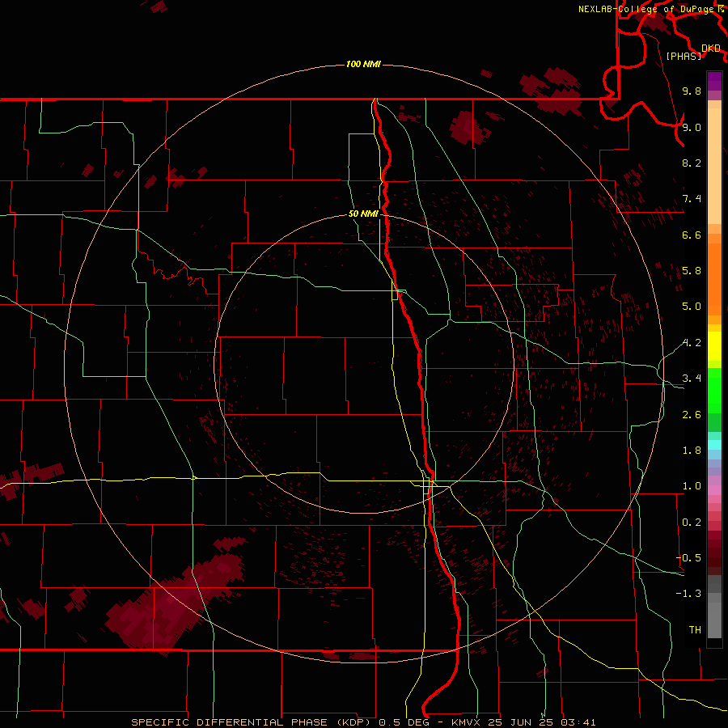Image resolution: width=728 pixels, height=728 pixels.
Task: Click the 50 NMI range ring label
Action: pyautogui.click(x=363, y=214)
